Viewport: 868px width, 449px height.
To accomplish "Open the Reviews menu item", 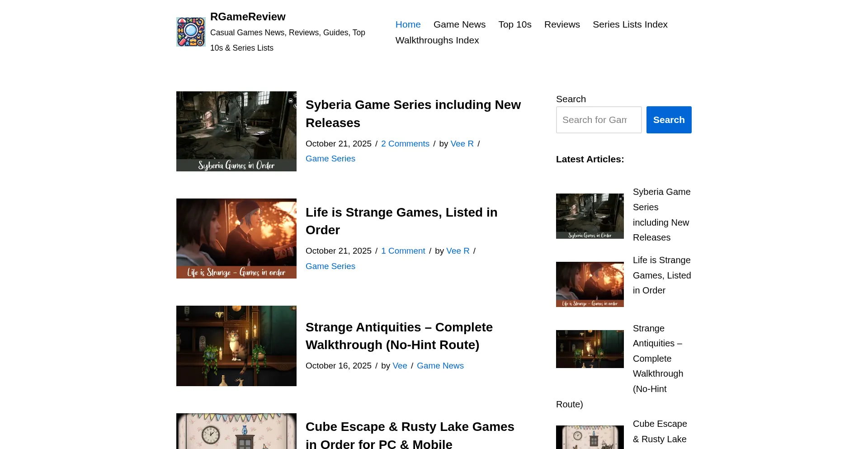I will coord(561,24).
